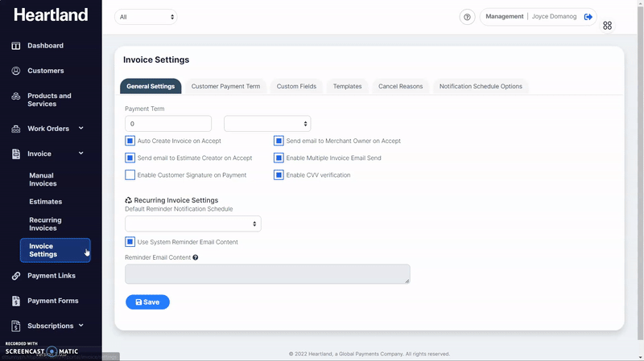Uncheck Auto Create Invoice on Accept
Viewport: 644px width, 361px height.
[x=130, y=141]
